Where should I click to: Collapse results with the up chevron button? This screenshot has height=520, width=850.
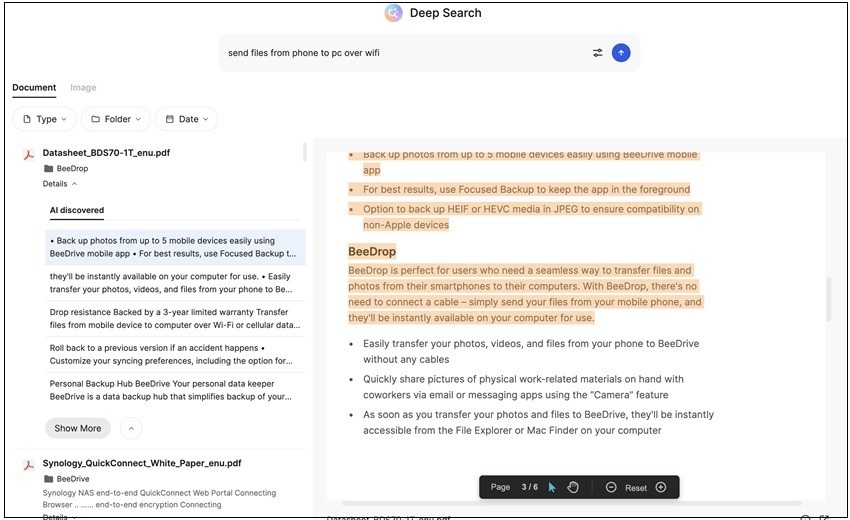[x=131, y=428]
